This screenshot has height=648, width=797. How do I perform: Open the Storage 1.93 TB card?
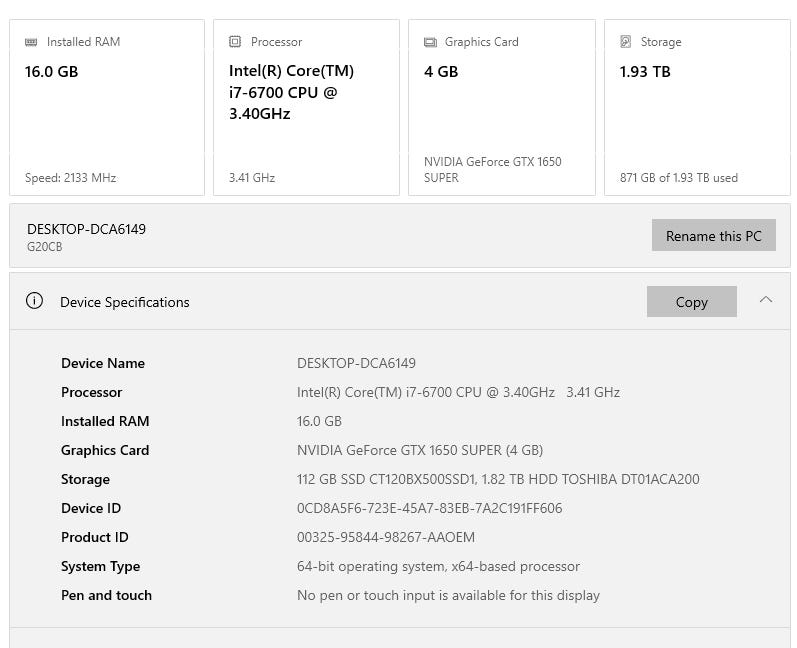coord(697,107)
